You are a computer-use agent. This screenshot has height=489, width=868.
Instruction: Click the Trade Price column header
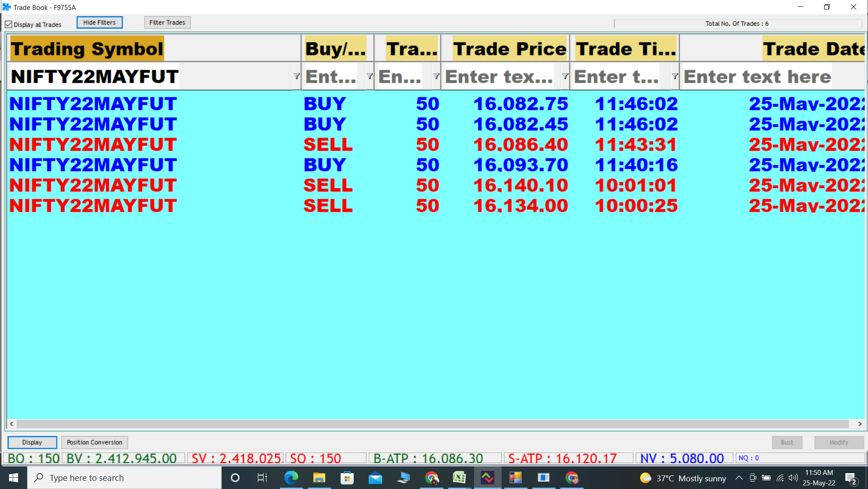coord(505,48)
